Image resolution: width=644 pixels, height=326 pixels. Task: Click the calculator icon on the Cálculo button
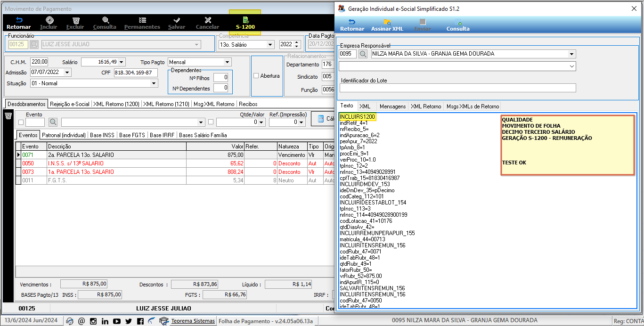coord(321,119)
